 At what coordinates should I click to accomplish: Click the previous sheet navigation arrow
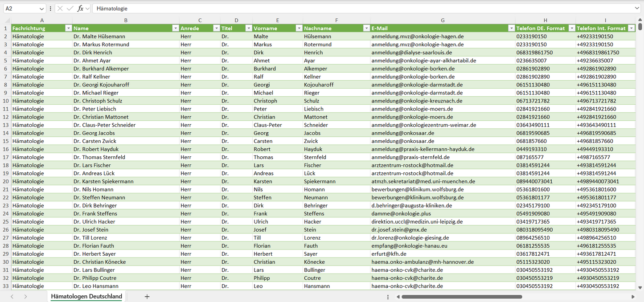[x=12, y=297]
